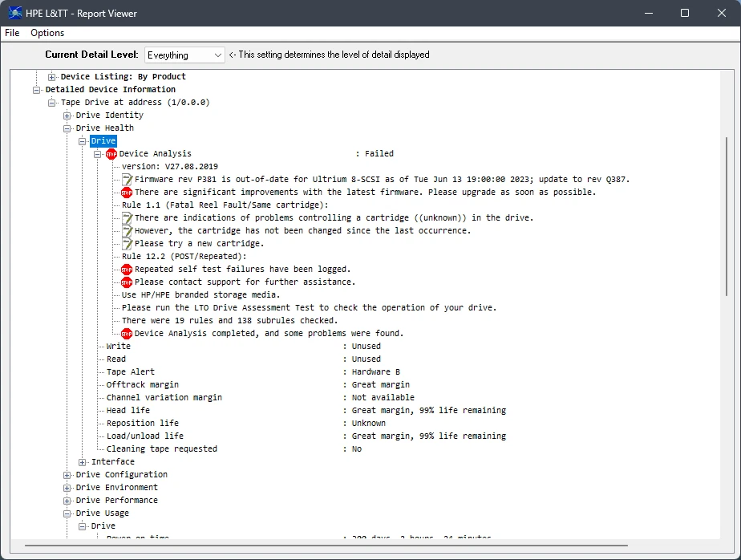Expand the Interface node
The height and width of the screenshot is (560, 741).
[x=83, y=462]
